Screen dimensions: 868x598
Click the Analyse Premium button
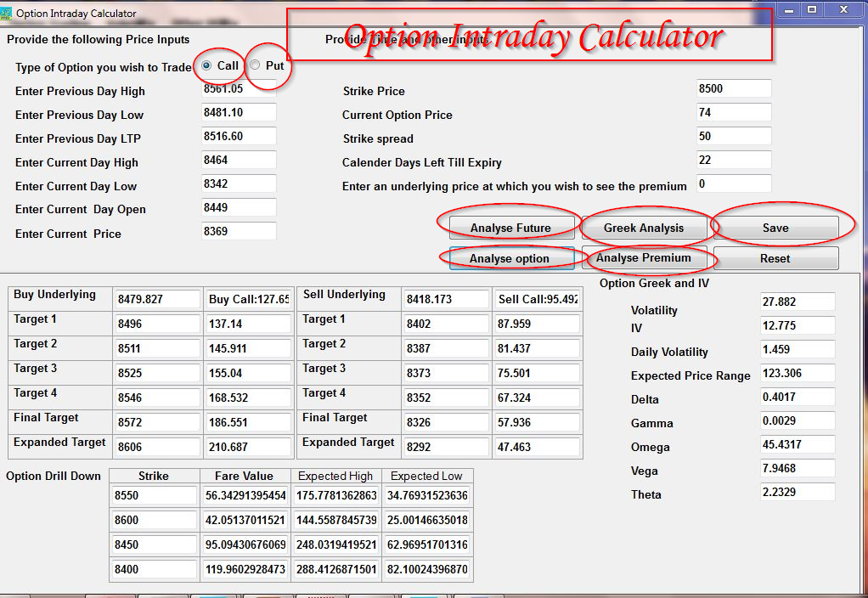(644, 258)
